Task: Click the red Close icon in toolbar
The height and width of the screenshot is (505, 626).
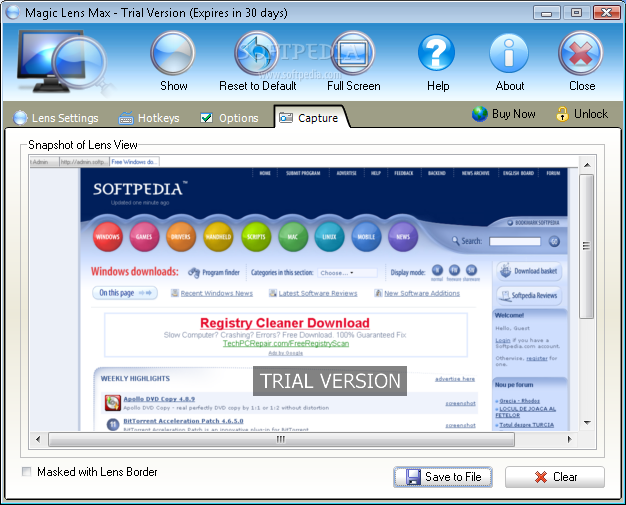Action: point(581,53)
